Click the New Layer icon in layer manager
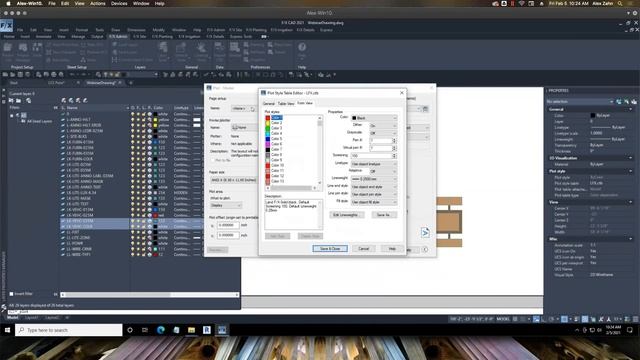640x360 pixels. pyautogui.click(x=64, y=100)
